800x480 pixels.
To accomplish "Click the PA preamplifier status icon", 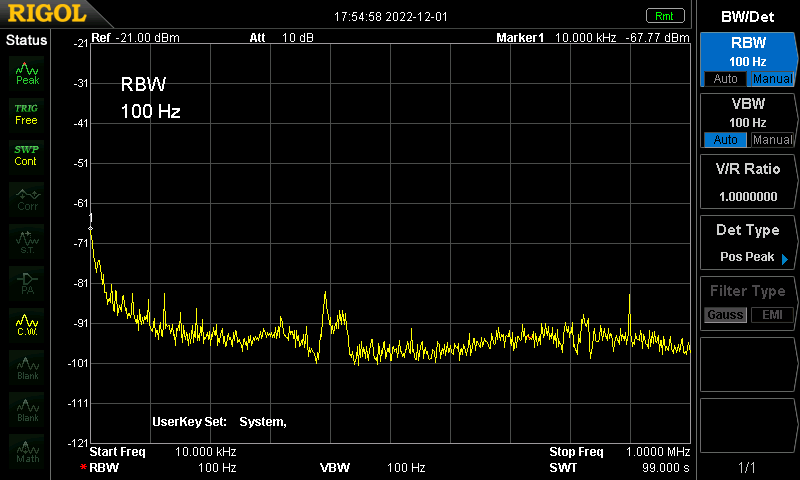I will (x=27, y=283).
